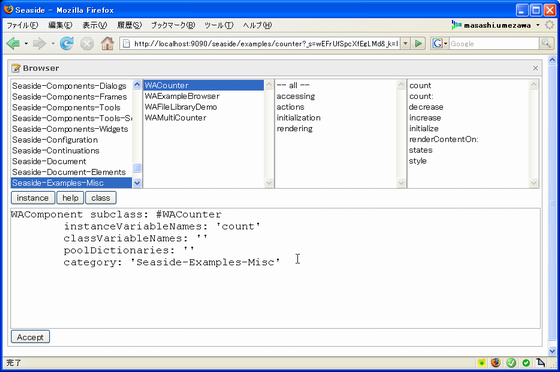Open the masashi.umezawa profile dropdown
560x372 pixels.
coord(538,25)
